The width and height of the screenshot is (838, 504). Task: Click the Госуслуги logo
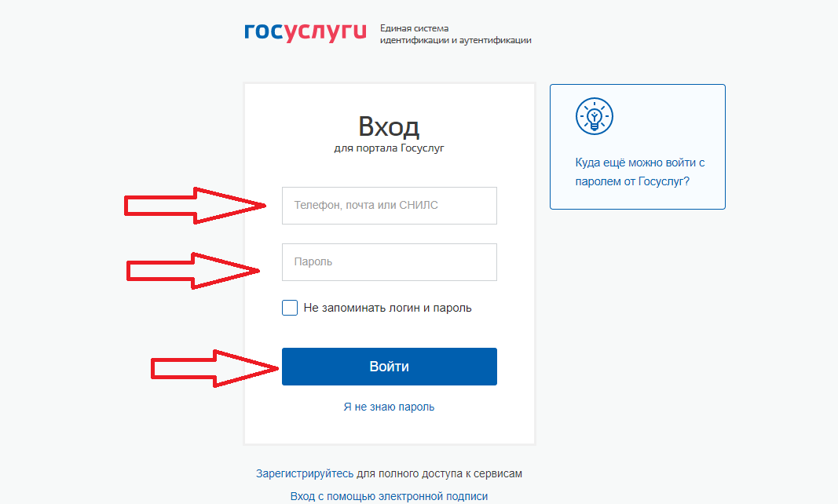[x=306, y=32]
